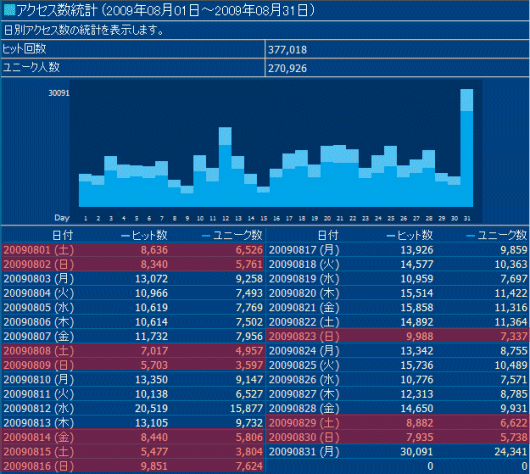Click the right ユニーク数 legend dash icon
The image size is (530, 474).
tap(470, 236)
